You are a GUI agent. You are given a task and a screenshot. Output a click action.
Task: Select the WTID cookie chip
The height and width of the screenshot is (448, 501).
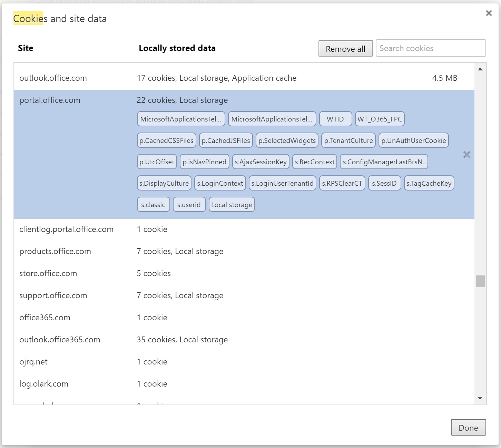point(335,119)
